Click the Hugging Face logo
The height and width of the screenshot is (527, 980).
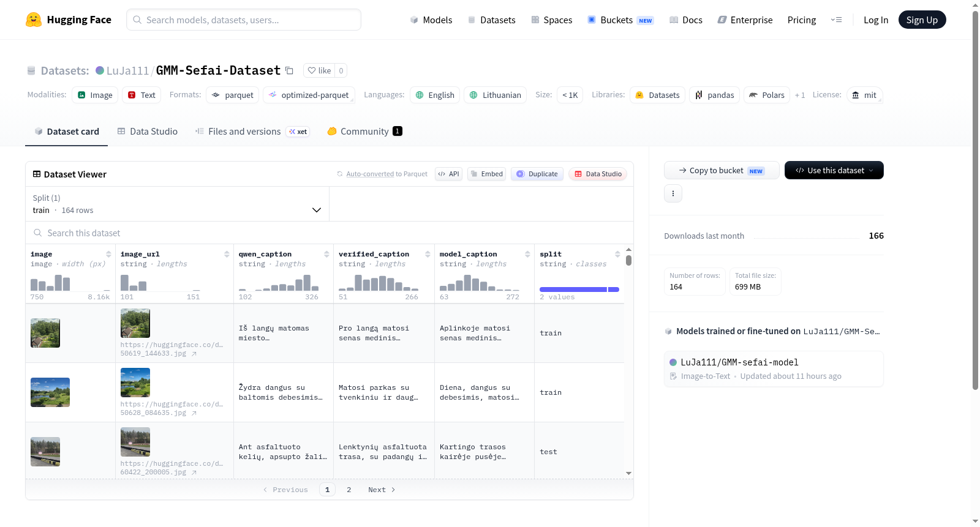(x=68, y=20)
